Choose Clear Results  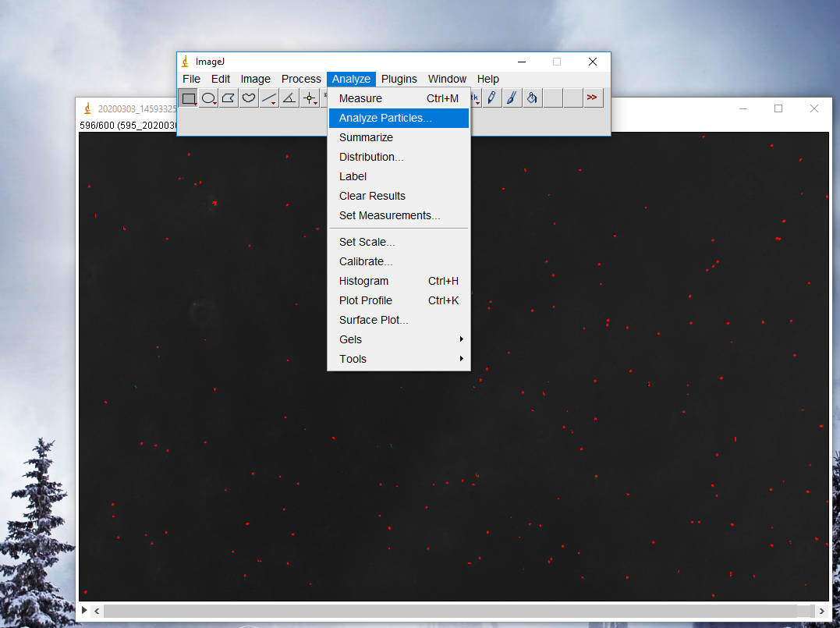[x=399, y=196]
